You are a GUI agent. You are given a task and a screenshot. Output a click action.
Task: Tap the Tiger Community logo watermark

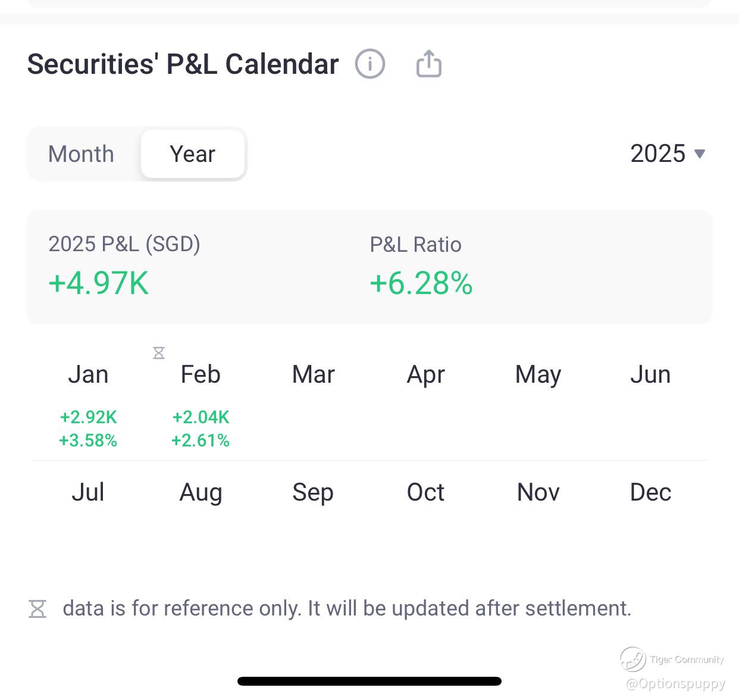pyautogui.click(x=633, y=659)
